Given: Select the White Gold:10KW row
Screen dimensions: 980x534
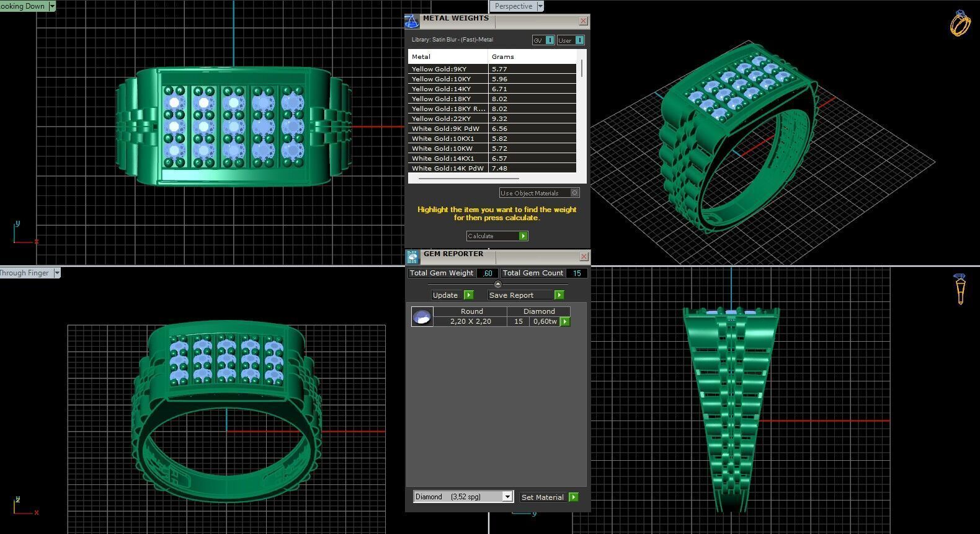Looking at the screenshot, I should point(492,148).
